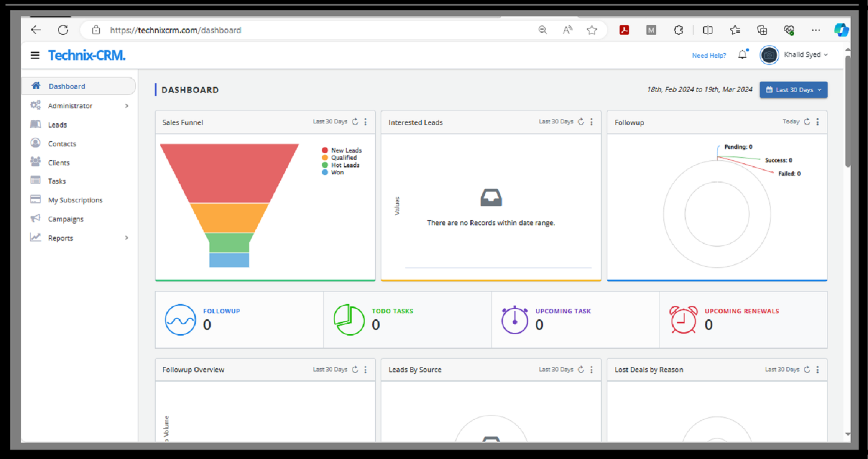Open the Last 30 Days date range dropdown
Screen dimensions: 868x459
[793, 89]
